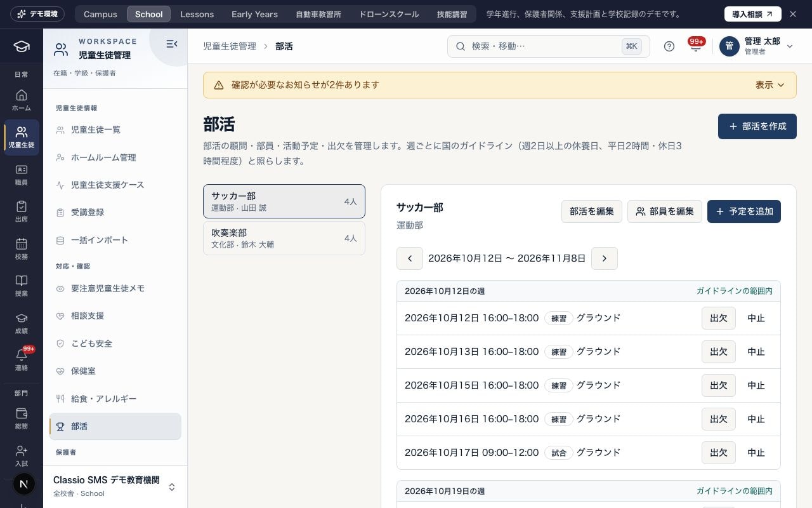Screen dimensions: 812x508
Task: Click the 導入相談 button
Action: (x=753, y=14)
